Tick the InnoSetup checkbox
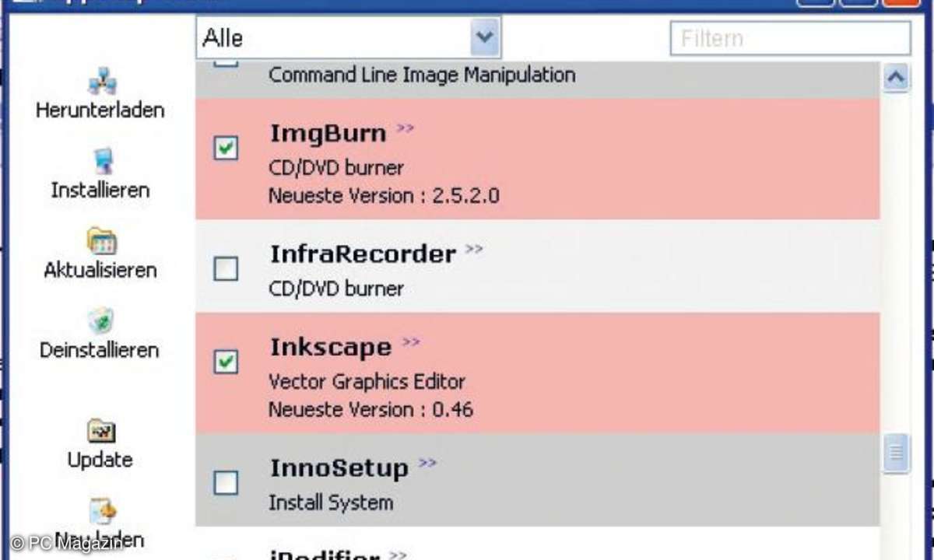This screenshot has width=934, height=560. pyautogui.click(x=226, y=483)
